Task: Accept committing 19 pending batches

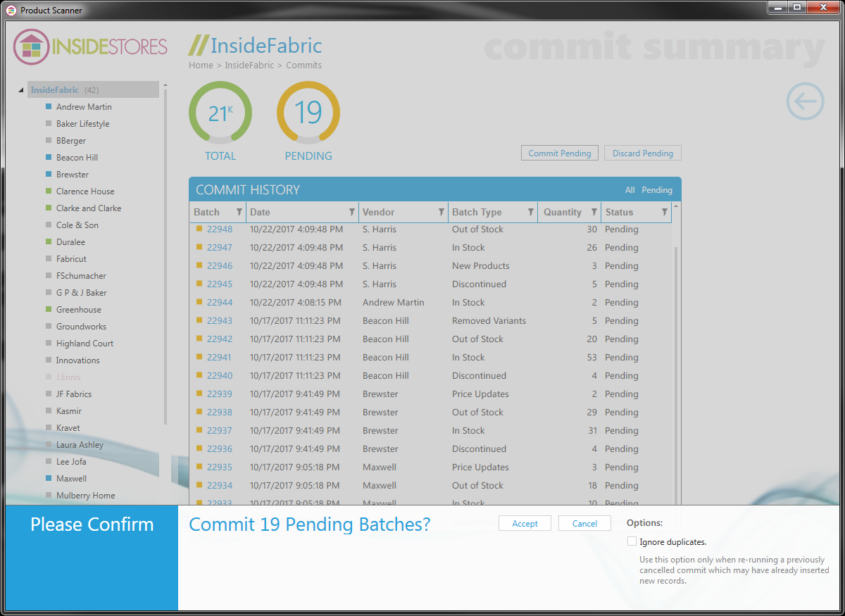Action: click(525, 524)
